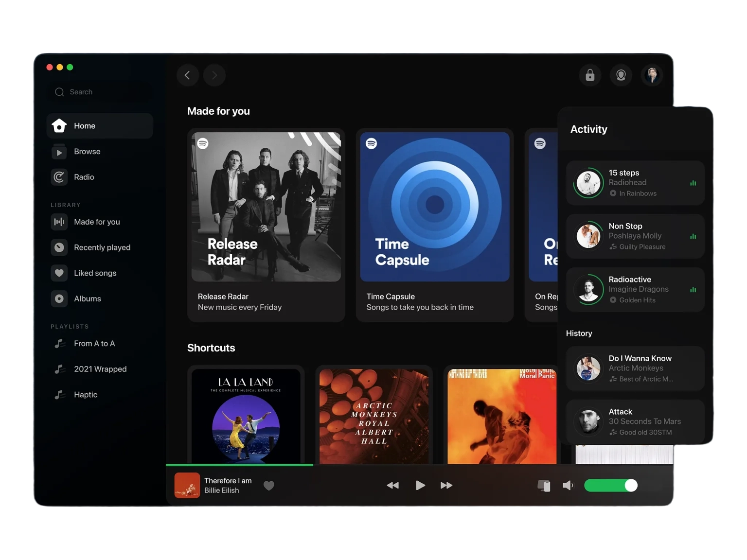Click the "In Rainbows" album text
The height and width of the screenshot is (560, 747).
point(638,193)
